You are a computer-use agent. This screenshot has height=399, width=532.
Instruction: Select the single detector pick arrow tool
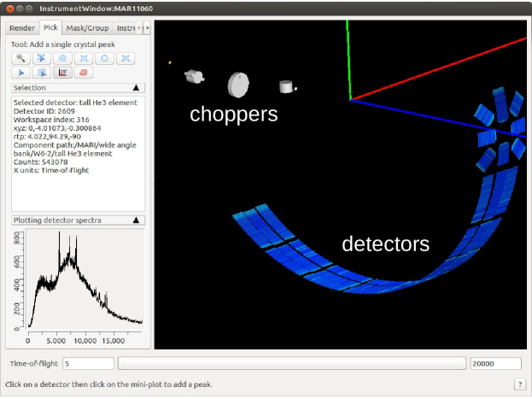[19, 73]
